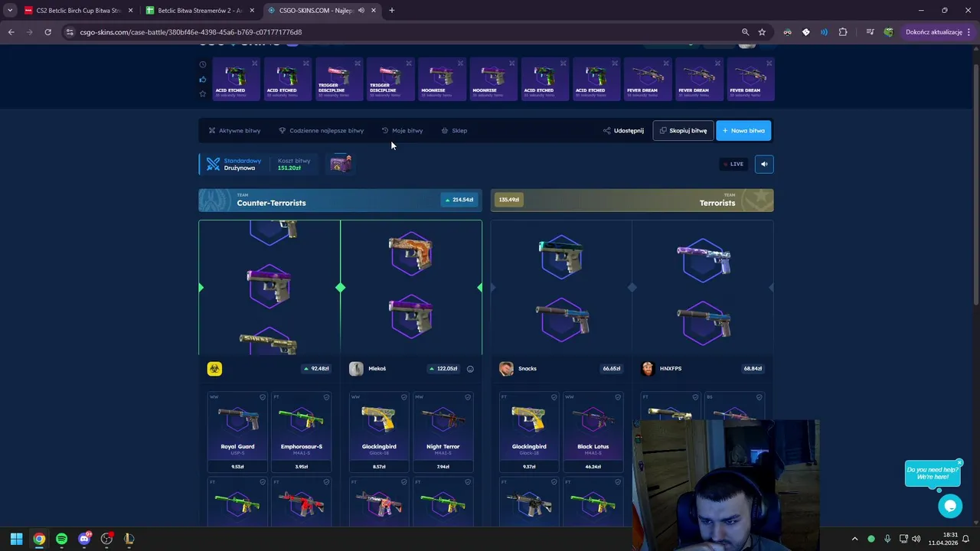Open the media control playlist icon
Viewport: 980px width, 551px height.
tap(870, 32)
